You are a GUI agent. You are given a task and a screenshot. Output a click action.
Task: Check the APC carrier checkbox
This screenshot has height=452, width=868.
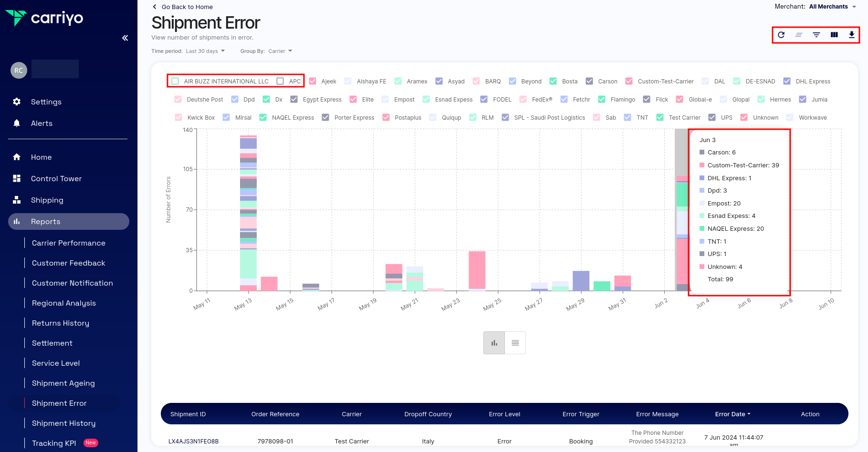tap(280, 81)
